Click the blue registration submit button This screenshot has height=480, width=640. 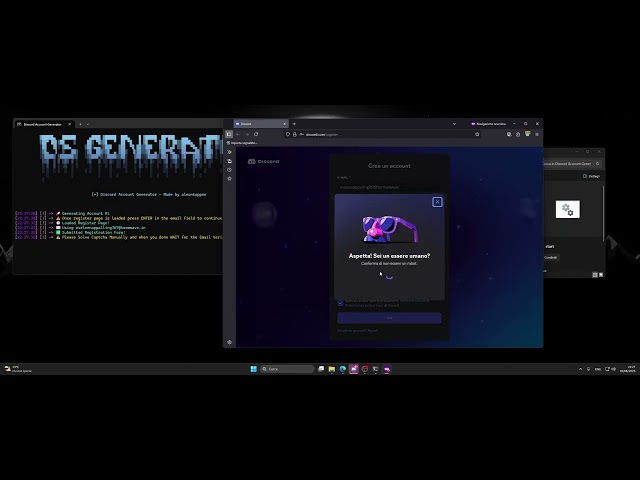click(x=389, y=318)
